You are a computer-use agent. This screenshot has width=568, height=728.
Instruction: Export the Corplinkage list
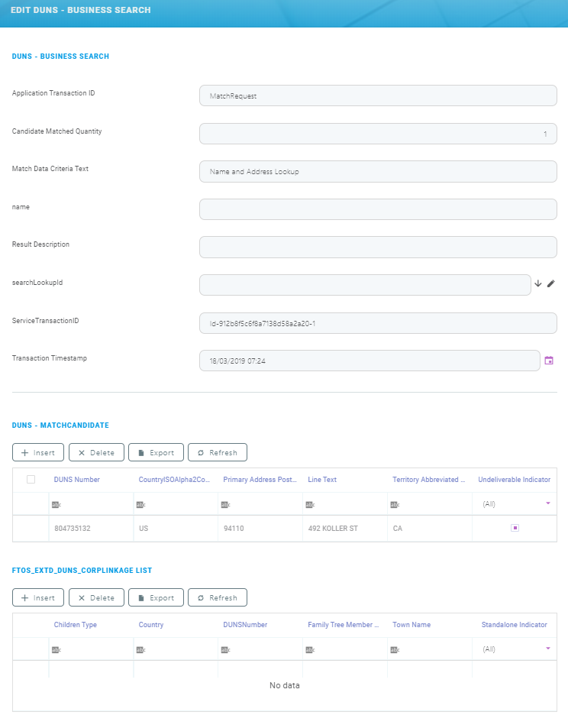pyautogui.click(x=156, y=597)
